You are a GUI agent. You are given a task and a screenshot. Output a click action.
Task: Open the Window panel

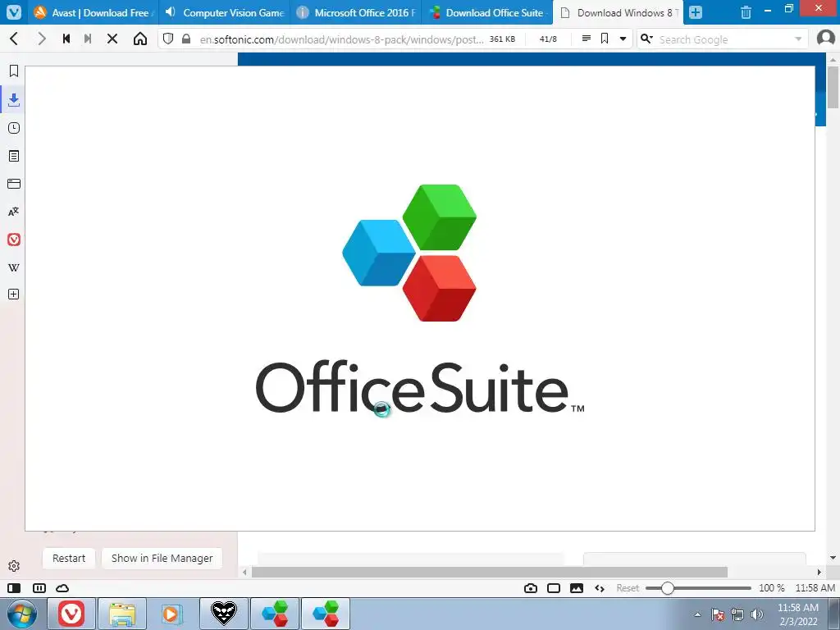tap(14, 184)
